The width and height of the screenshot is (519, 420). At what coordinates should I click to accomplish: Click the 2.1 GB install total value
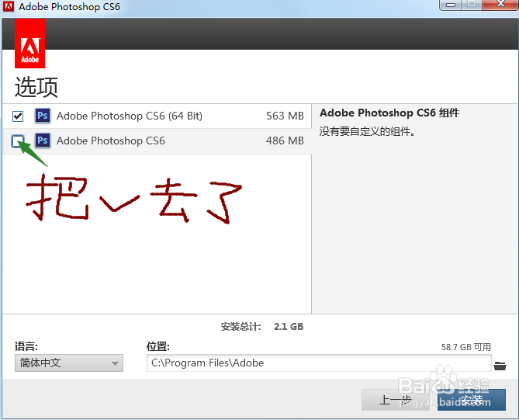(x=289, y=327)
